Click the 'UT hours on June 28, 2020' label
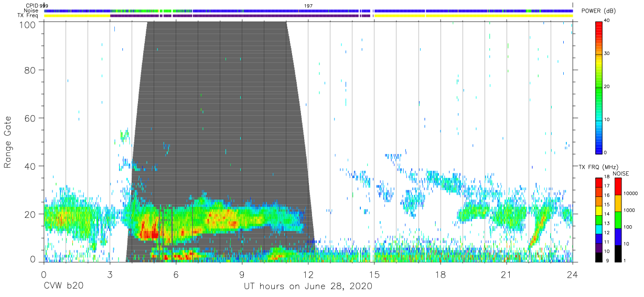644x297 pixels. coord(308,287)
